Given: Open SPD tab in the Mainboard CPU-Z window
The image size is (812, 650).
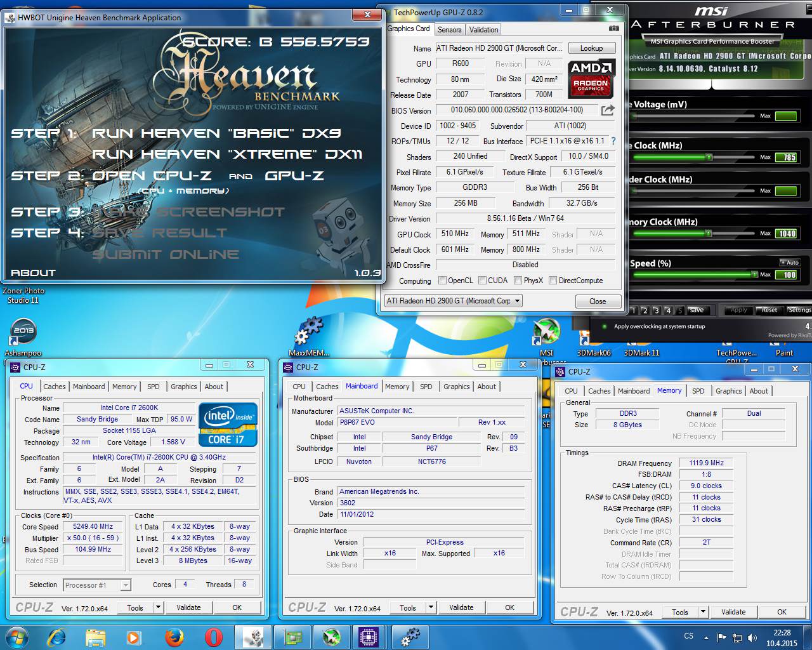Looking at the screenshot, I should 426,387.
